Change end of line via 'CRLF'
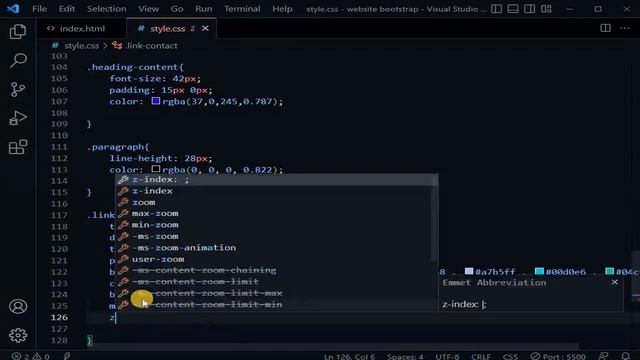The width and height of the screenshot is (640, 360). click(481, 356)
